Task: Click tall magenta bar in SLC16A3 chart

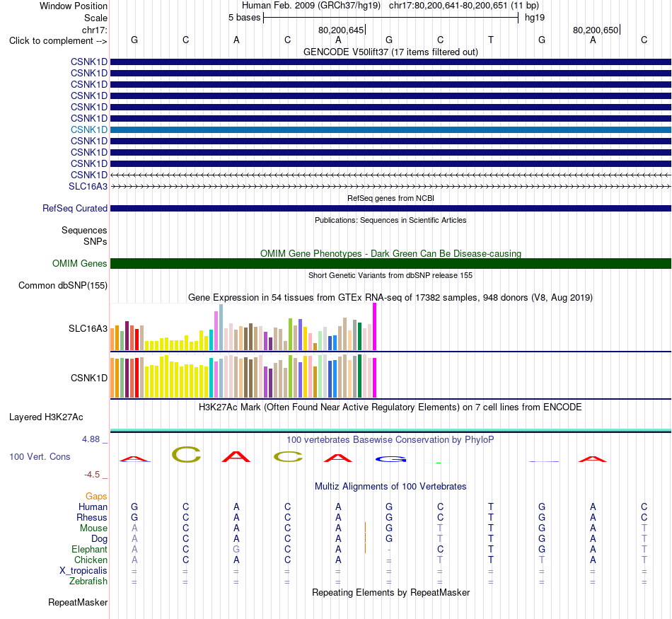Action: click(x=375, y=327)
